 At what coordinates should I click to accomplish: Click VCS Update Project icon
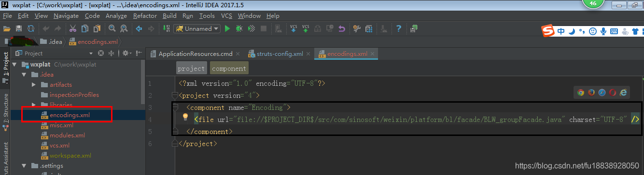[294, 28]
